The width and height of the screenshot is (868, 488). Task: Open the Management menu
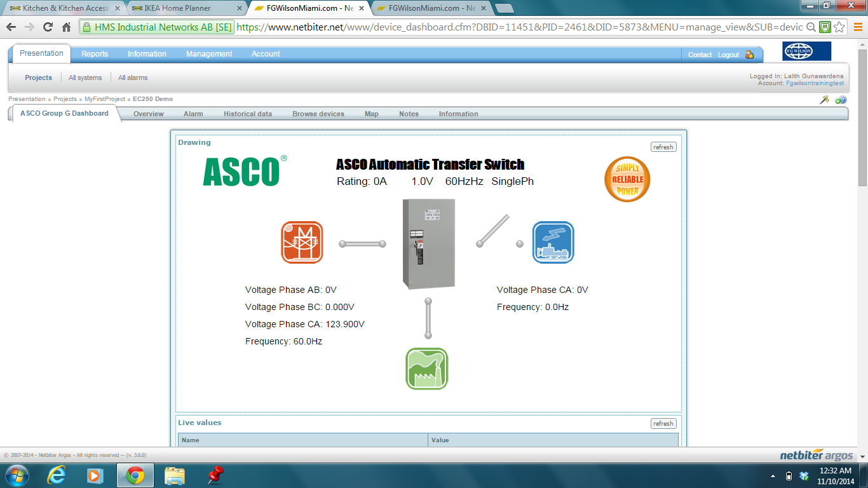(x=209, y=54)
